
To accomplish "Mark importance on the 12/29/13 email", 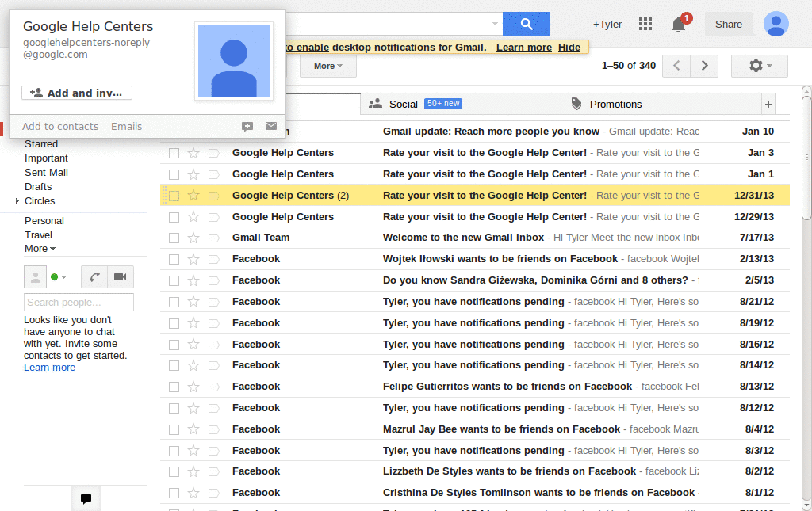I will coord(214,217).
